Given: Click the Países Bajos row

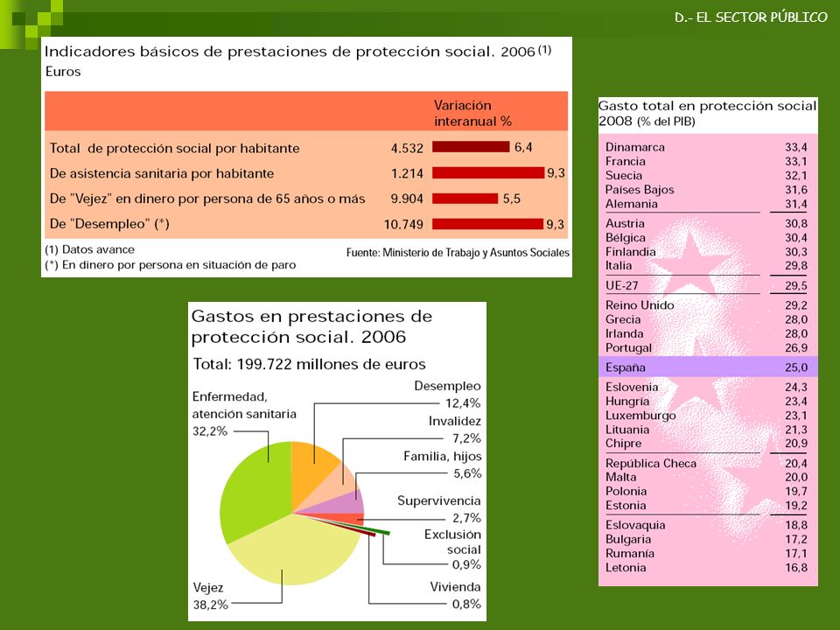Looking at the screenshot, I should pyautogui.click(x=706, y=190).
